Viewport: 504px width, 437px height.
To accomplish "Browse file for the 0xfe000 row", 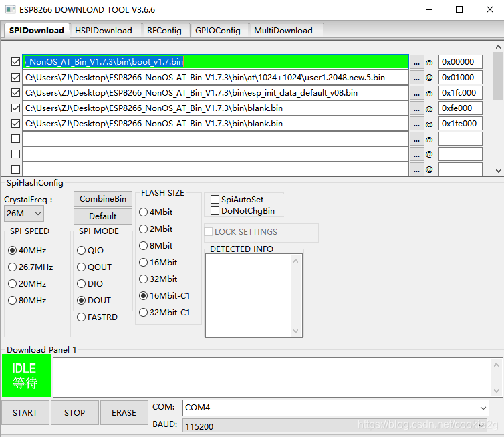I will (x=416, y=108).
